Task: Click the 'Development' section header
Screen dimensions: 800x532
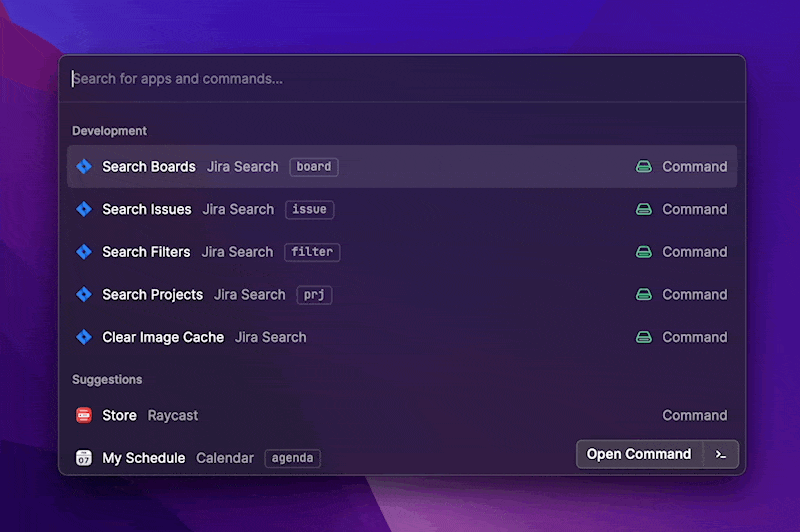Action: click(109, 131)
